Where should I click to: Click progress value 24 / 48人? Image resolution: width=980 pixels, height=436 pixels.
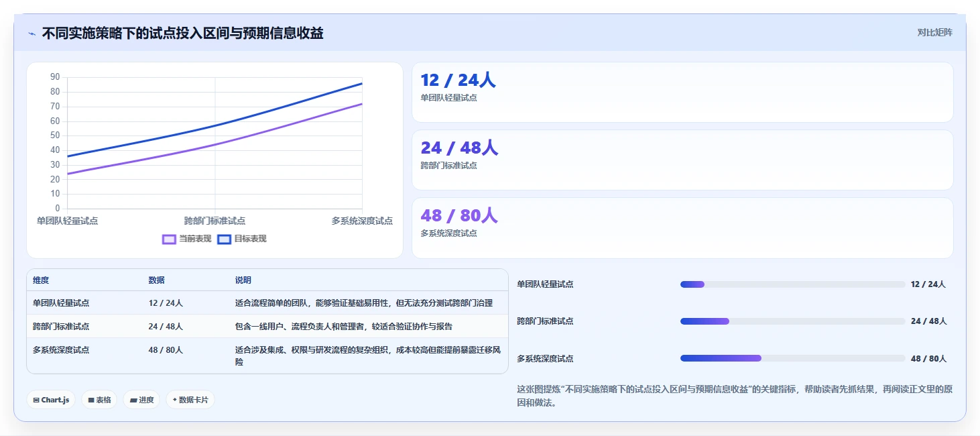pyautogui.click(x=929, y=321)
